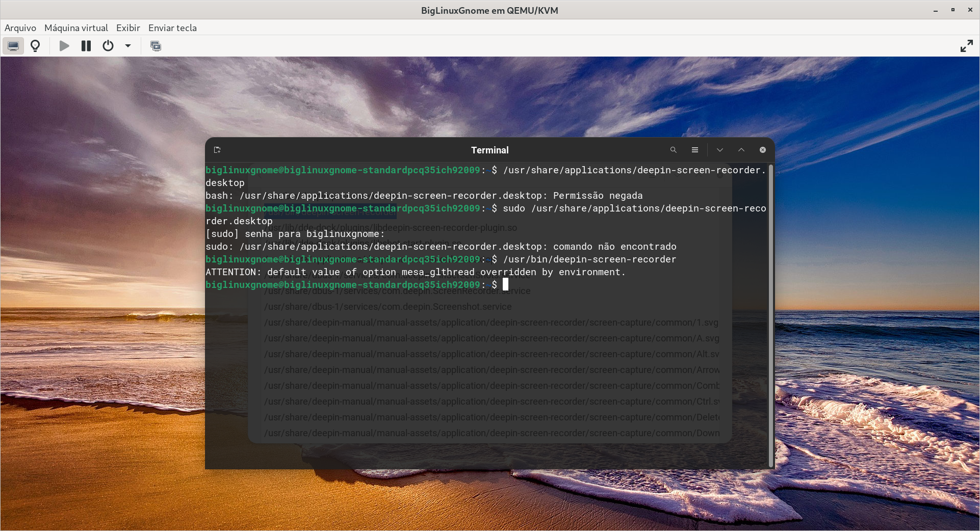The height and width of the screenshot is (531, 980).
Task: Open the Exibir menu
Action: [x=128, y=28]
